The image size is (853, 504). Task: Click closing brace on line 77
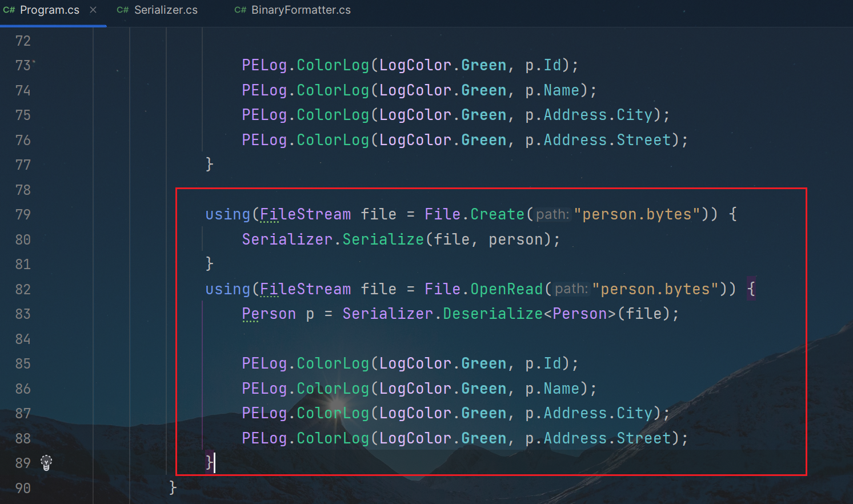coord(210,165)
